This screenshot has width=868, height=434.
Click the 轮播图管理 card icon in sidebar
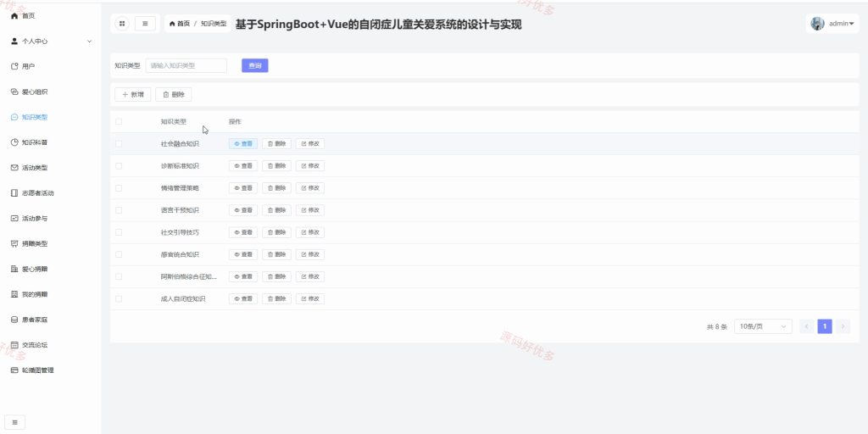pos(15,370)
